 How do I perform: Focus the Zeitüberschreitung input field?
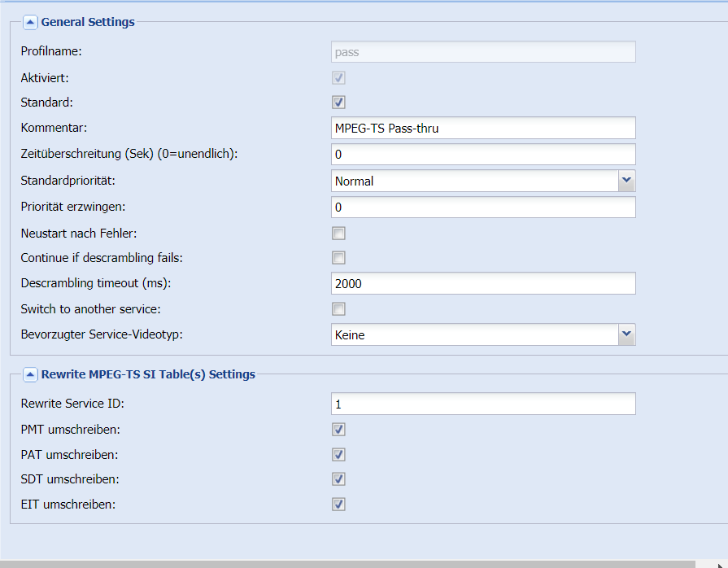483,154
